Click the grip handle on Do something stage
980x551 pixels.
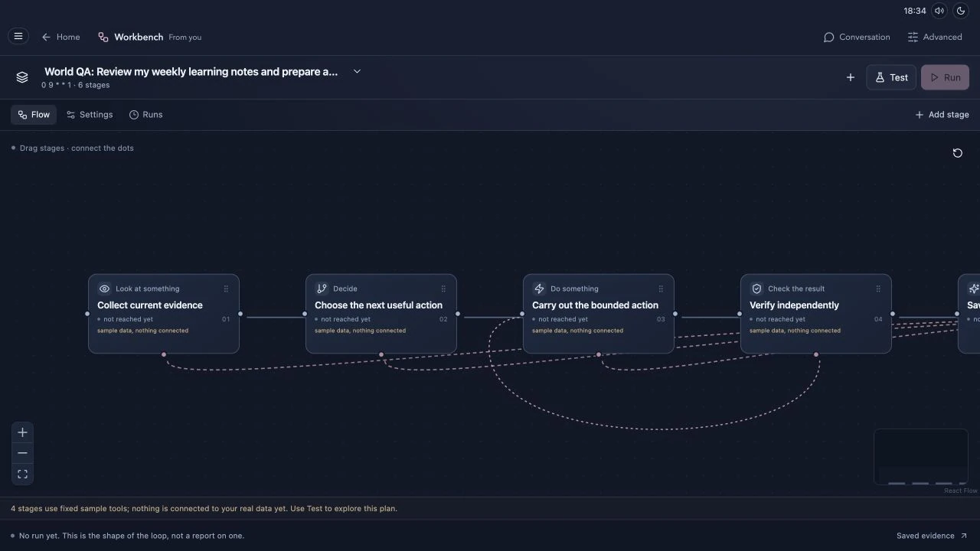coord(661,289)
